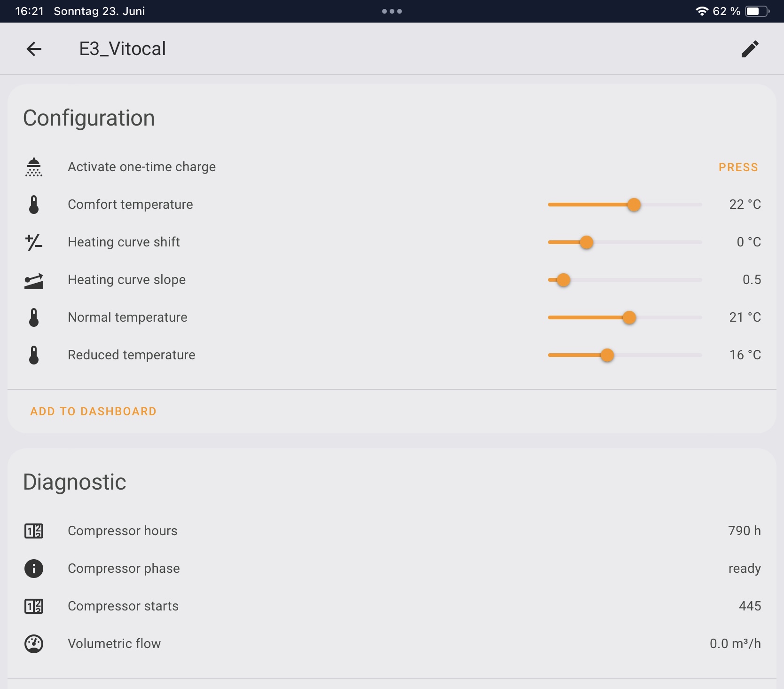This screenshot has height=689, width=784.
Task: Click the Normal temperature slider
Action: point(625,317)
